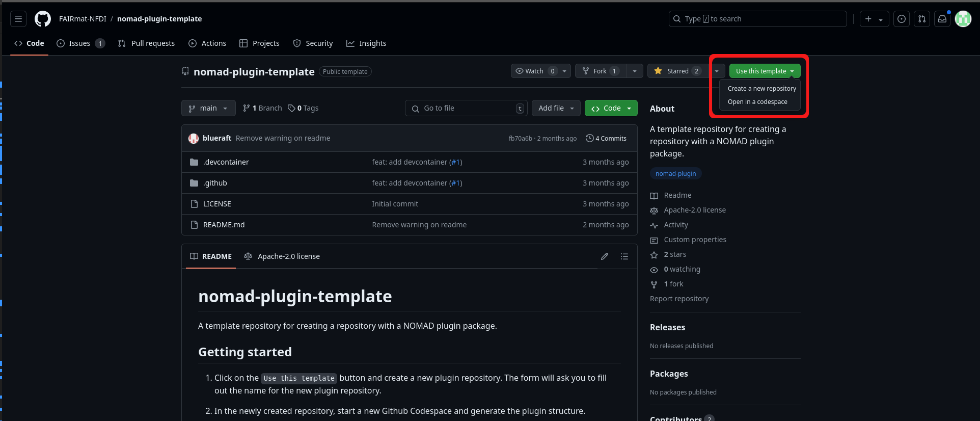Open the FAIRmat-NFDI organization link
This screenshot has width=980, height=421.
83,19
